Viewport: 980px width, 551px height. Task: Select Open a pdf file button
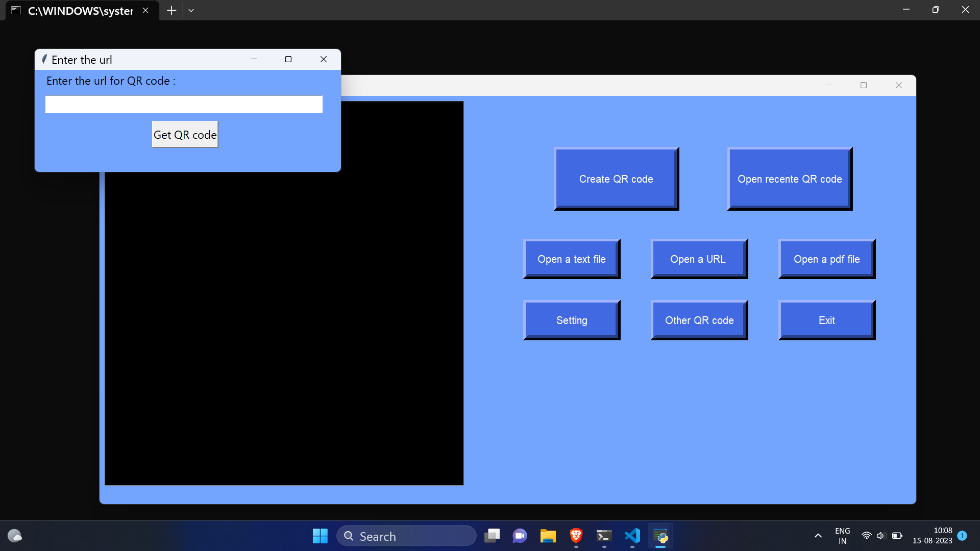tap(826, 259)
